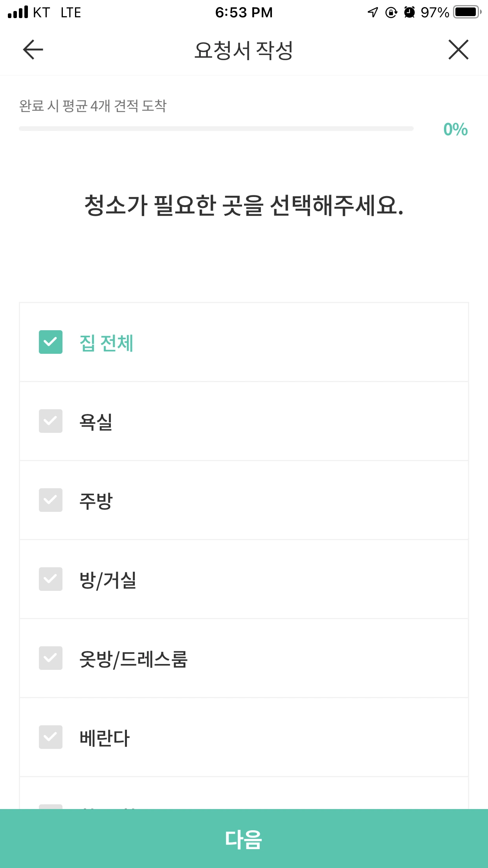Tap the battery icon in status bar
The height and width of the screenshot is (868, 488).
coord(467,12)
